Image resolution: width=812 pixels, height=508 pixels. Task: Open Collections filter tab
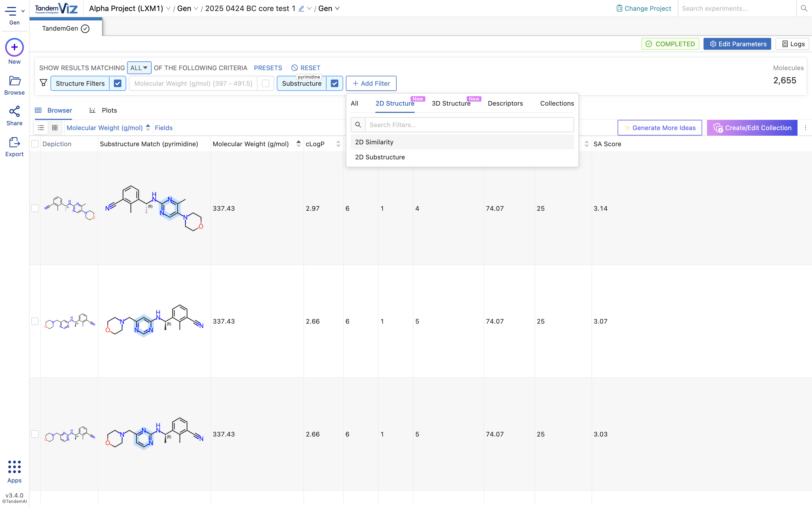[x=557, y=103]
